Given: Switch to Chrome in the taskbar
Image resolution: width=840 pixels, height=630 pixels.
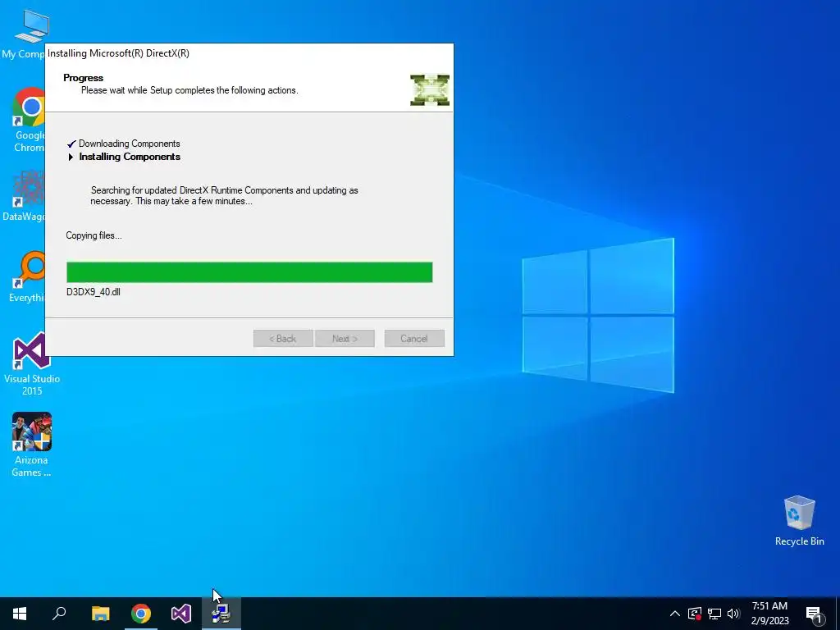Looking at the screenshot, I should (x=141, y=614).
